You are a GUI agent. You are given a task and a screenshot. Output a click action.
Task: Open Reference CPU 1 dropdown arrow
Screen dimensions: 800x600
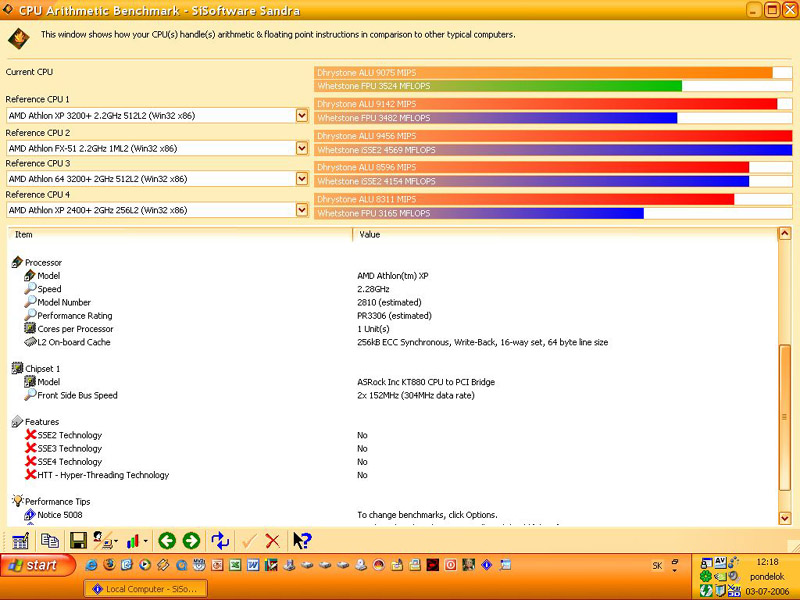302,115
